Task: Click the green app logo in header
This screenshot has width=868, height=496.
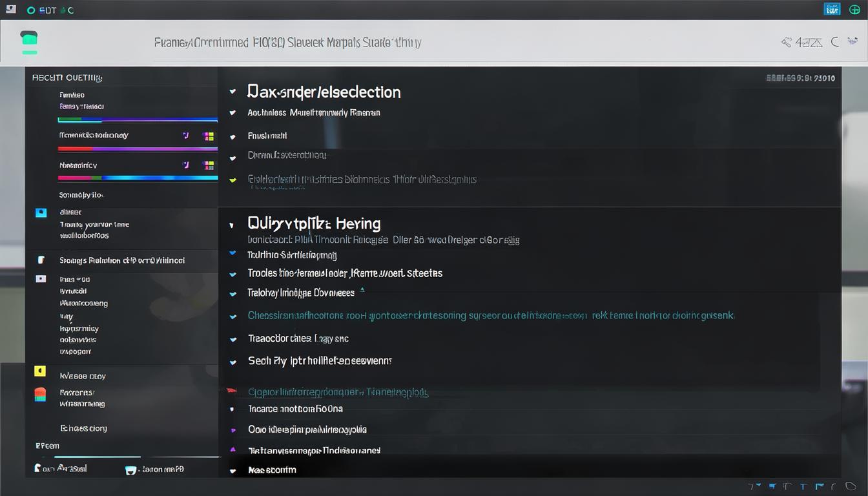Action: click(29, 42)
